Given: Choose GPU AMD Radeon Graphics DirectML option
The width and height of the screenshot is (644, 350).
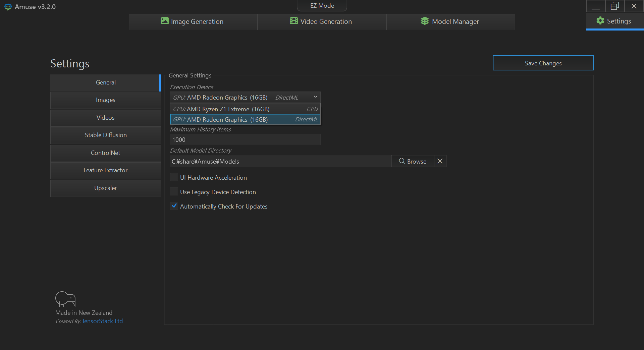Looking at the screenshot, I should pyautogui.click(x=245, y=120).
